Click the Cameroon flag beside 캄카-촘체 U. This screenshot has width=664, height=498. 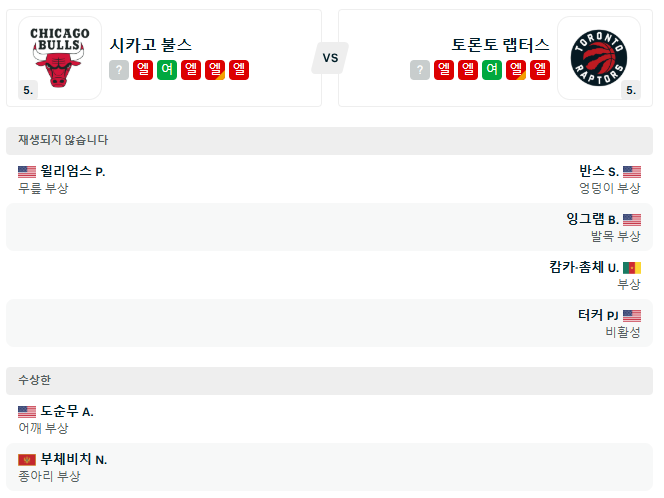[x=632, y=267]
